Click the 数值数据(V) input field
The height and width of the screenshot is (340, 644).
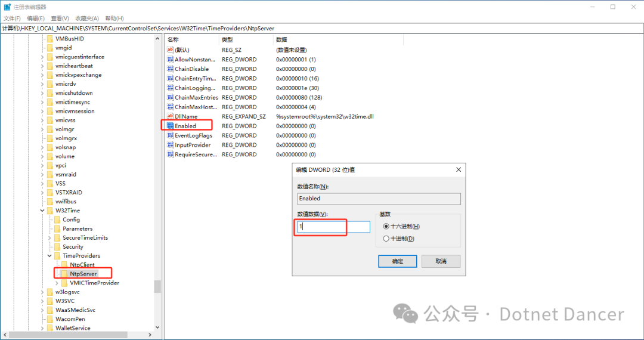coord(333,226)
